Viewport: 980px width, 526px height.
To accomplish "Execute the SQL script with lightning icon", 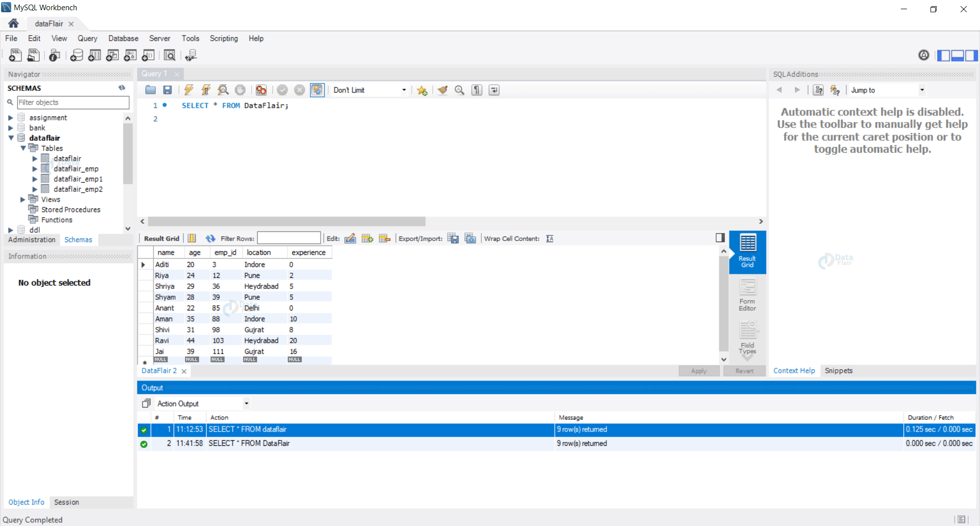I will (189, 90).
